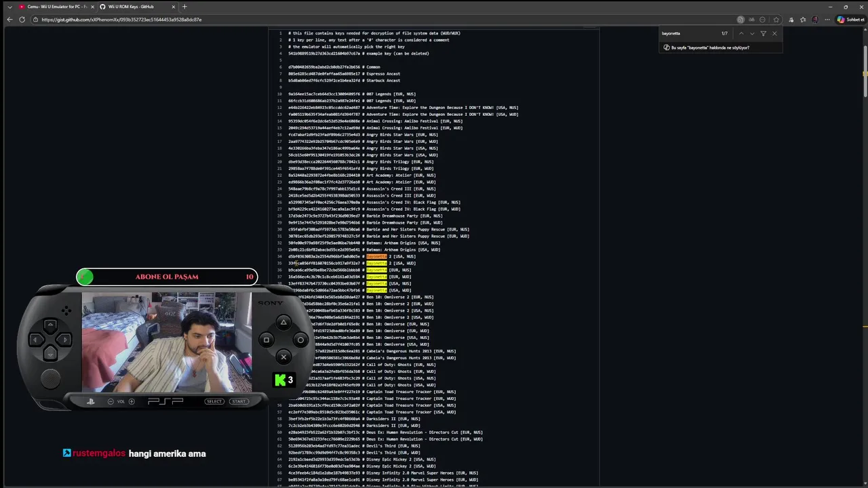Screen dimensions: 868x488
Task: Open the browser settings and more menu
Action: tap(828, 20)
